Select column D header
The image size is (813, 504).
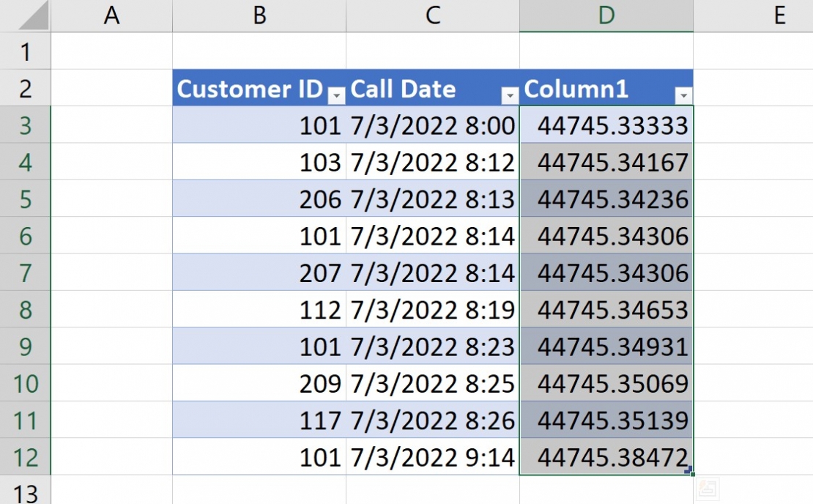click(x=606, y=16)
